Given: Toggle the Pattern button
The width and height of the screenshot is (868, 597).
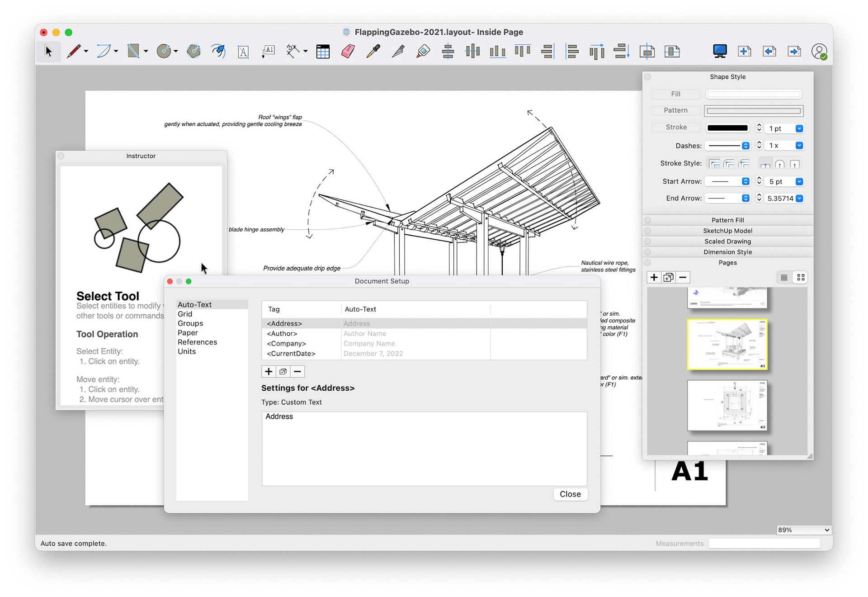Looking at the screenshot, I should [x=675, y=110].
